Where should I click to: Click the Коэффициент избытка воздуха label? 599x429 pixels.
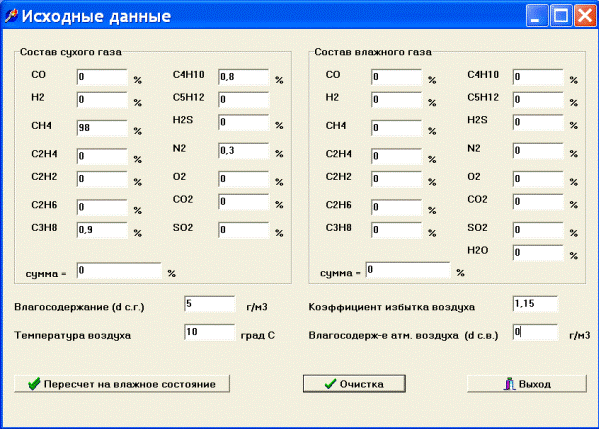coord(392,307)
